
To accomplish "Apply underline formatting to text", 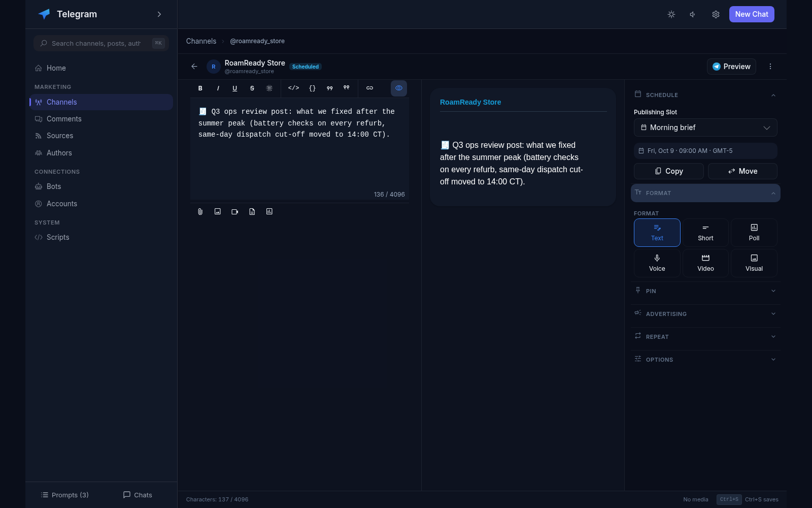I will pos(235,88).
